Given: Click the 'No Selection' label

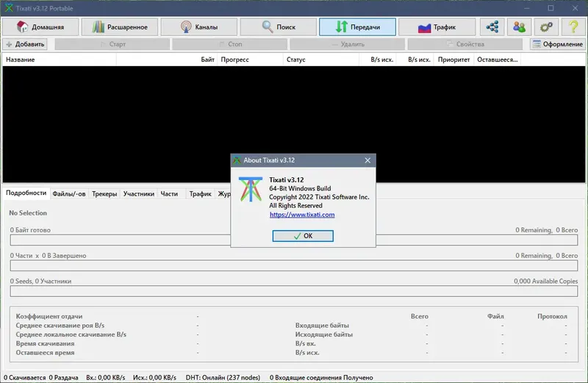Looking at the screenshot, I should point(28,212).
